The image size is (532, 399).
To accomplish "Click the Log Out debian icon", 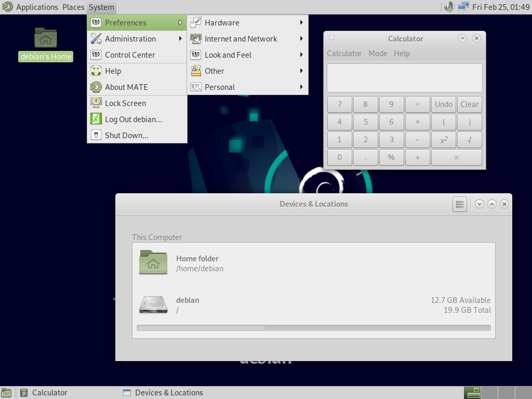I will click(x=96, y=119).
